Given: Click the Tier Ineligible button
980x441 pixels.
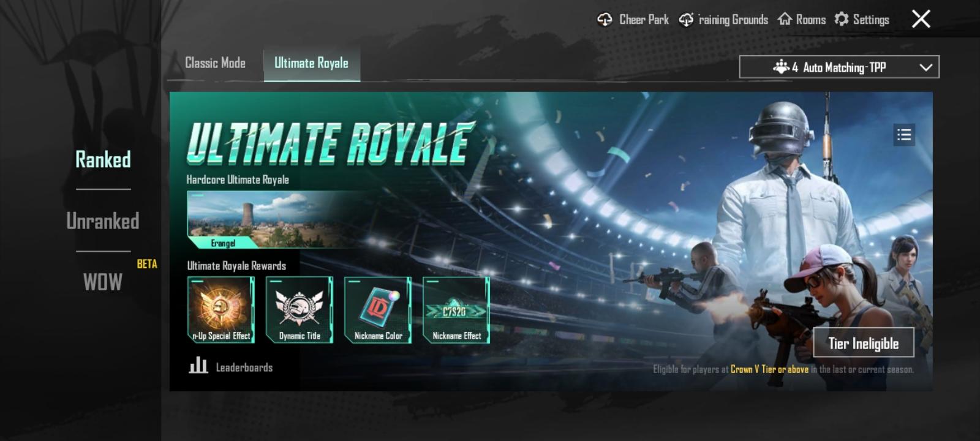Looking at the screenshot, I should point(864,343).
